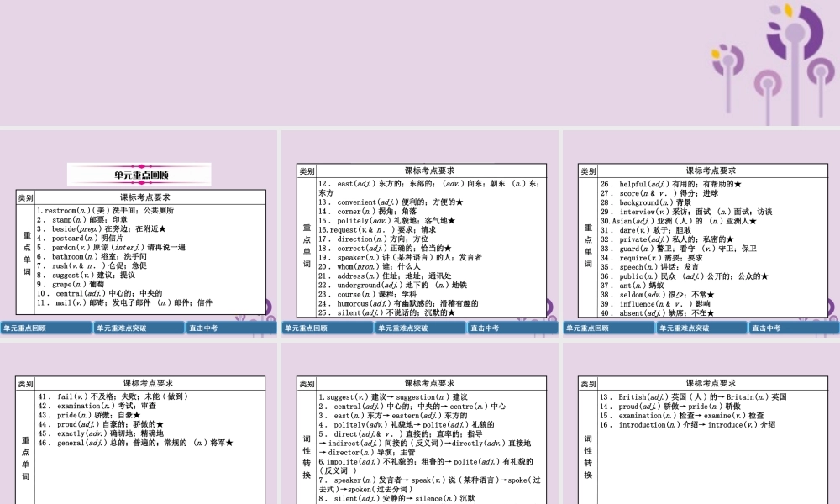Click 直击中考 tab under the helpful word list

point(794,328)
